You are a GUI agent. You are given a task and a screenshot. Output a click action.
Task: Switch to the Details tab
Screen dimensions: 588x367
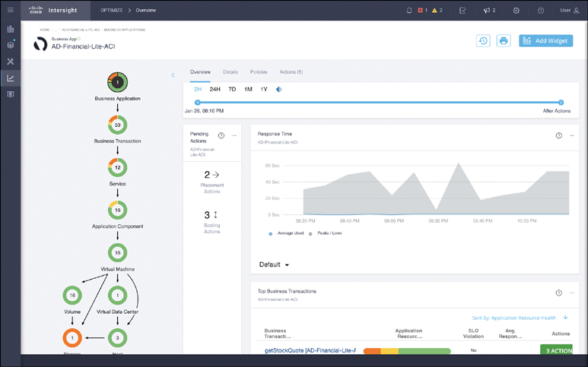pyautogui.click(x=230, y=72)
